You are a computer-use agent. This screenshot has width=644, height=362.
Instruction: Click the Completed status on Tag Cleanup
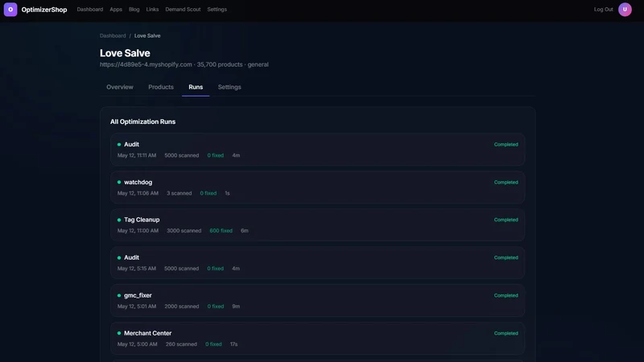click(x=506, y=220)
